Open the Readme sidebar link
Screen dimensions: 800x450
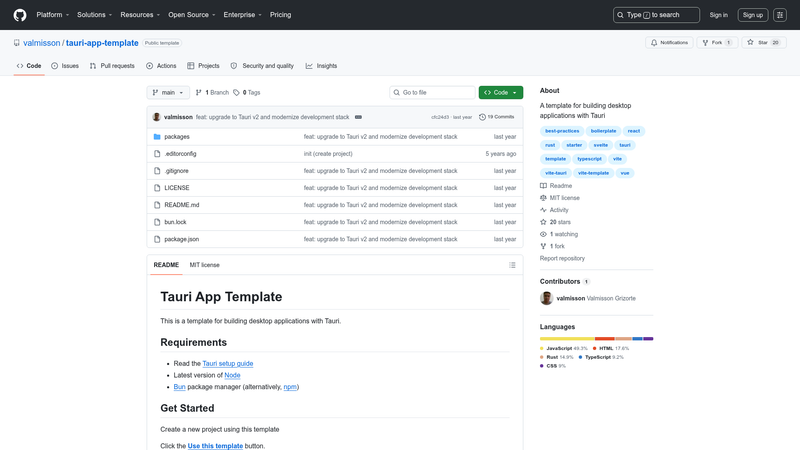click(x=556, y=186)
